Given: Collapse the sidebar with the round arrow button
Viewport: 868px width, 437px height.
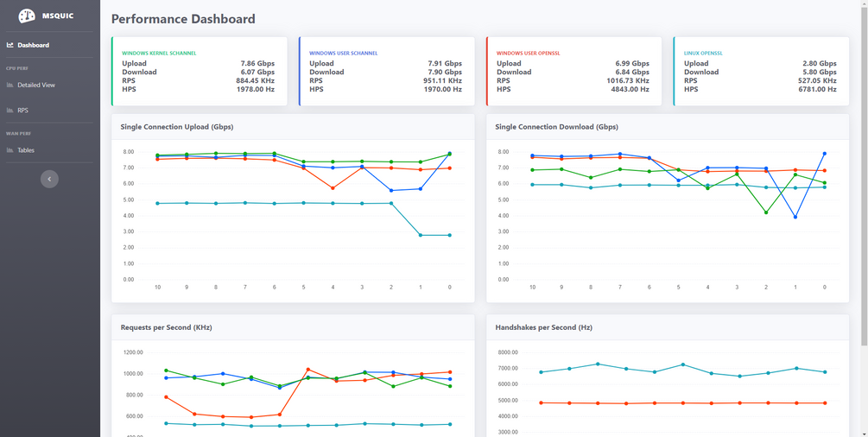Looking at the screenshot, I should pos(49,179).
